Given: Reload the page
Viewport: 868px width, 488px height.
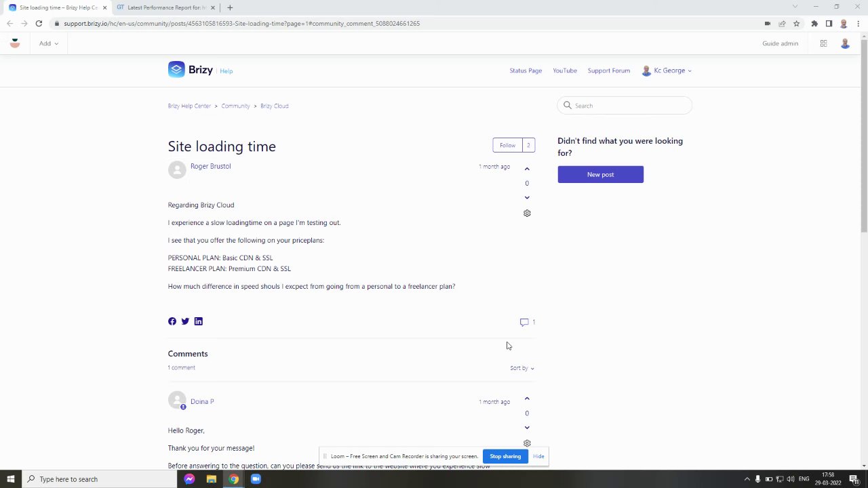Looking at the screenshot, I should click(39, 23).
